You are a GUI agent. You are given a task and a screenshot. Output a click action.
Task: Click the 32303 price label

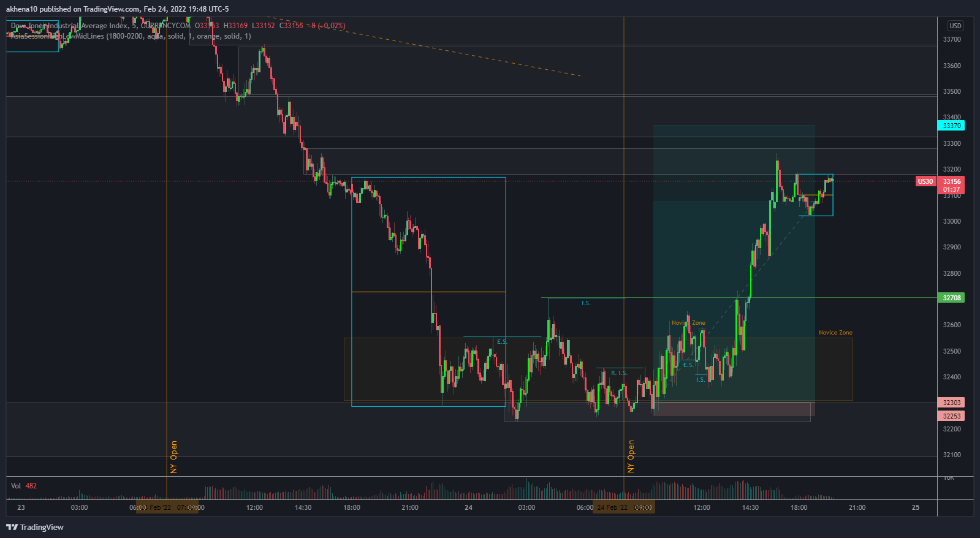951,403
